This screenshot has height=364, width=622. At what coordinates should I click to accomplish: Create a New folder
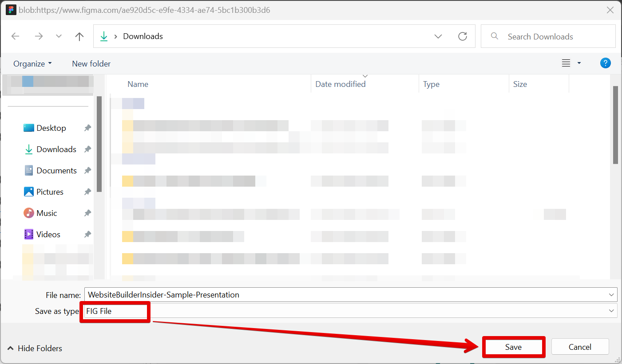pos(91,63)
